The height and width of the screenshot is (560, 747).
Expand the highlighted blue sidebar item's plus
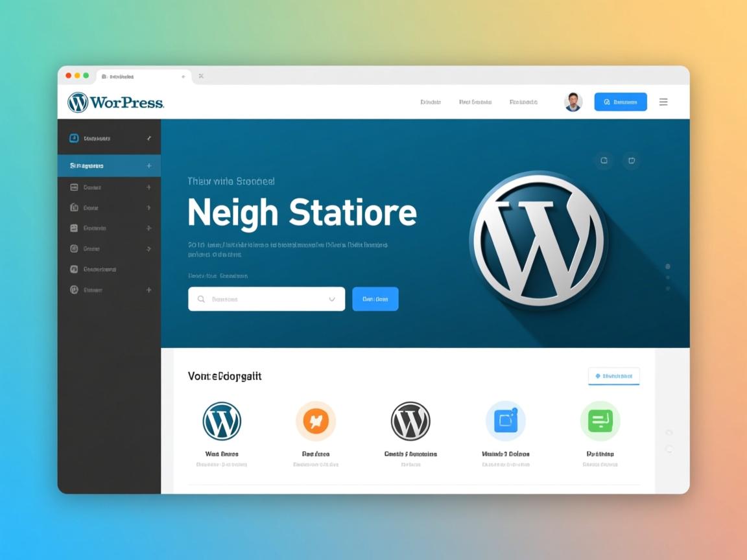[149, 166]
